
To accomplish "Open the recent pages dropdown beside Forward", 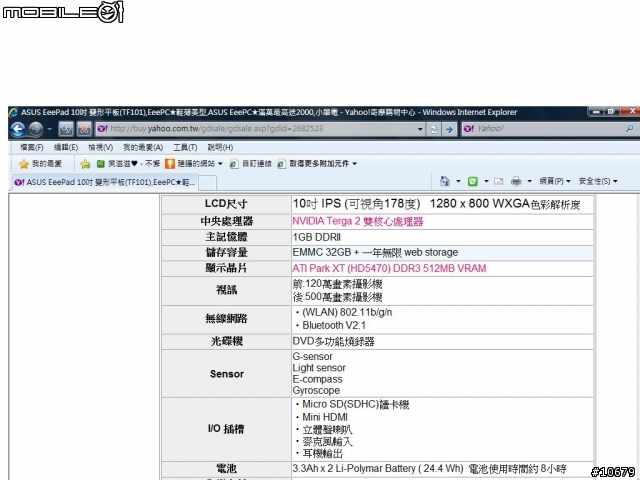I will click(x=49, y=129).
